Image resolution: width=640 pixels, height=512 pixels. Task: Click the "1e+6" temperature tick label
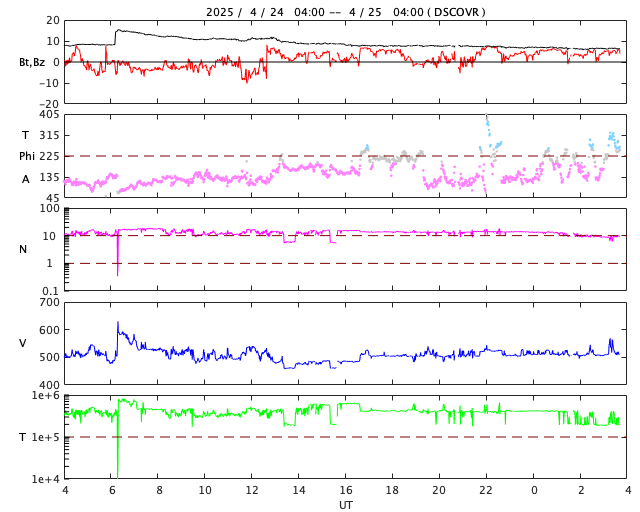click(46, 396)
